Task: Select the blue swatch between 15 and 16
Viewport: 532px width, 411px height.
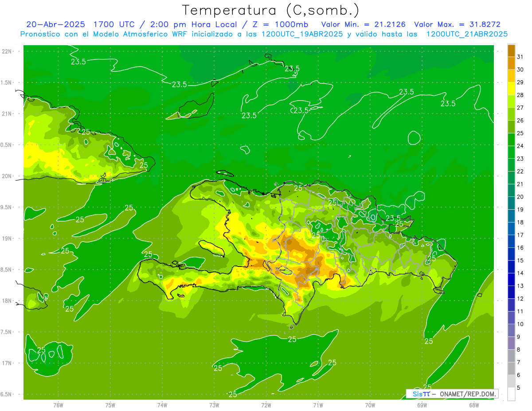Action: [511, 254]
